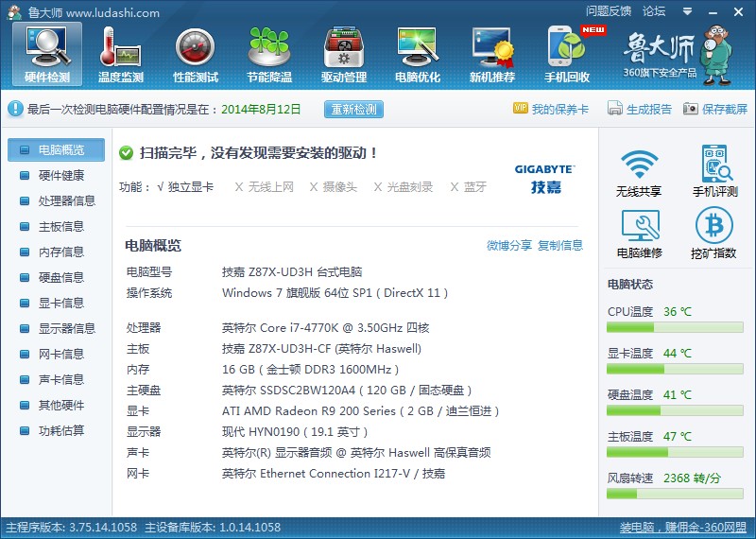The height and width of the screenshot is (539, 756).
Task: Open the title bar dropdown menu arrow
Action: point(688,11)
